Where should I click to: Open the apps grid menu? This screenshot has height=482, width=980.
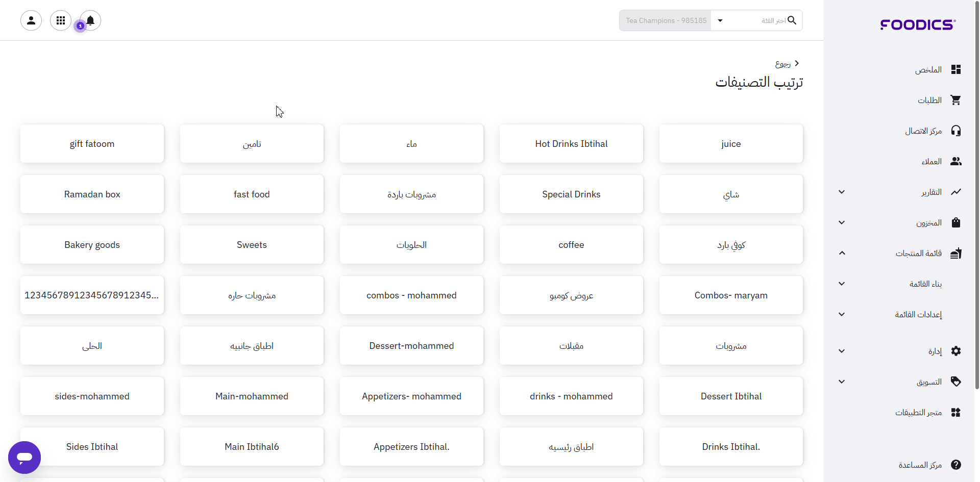(61, 20)
